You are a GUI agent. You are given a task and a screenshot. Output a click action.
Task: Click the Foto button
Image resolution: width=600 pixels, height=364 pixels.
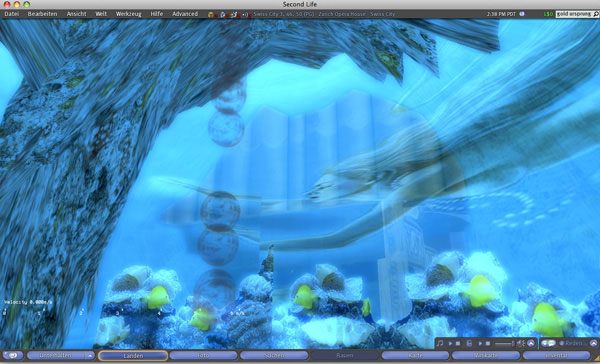point(204,356)
